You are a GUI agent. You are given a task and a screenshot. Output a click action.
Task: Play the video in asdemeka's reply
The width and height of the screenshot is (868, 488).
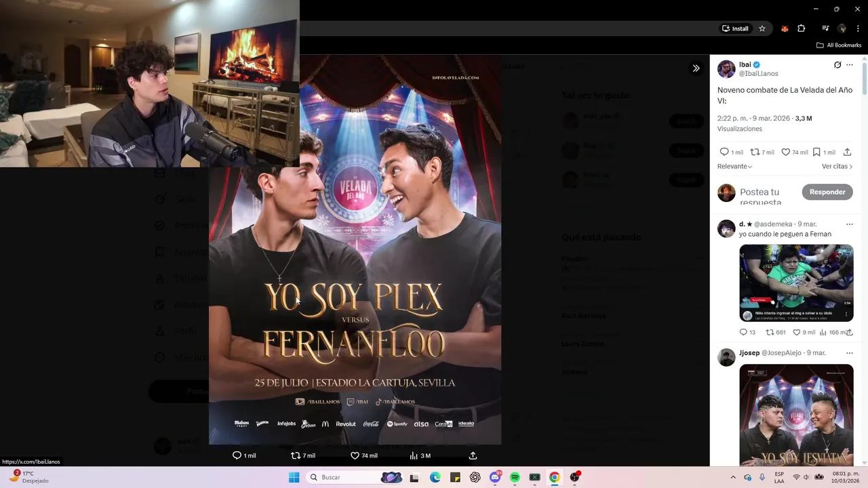[796, 283]
